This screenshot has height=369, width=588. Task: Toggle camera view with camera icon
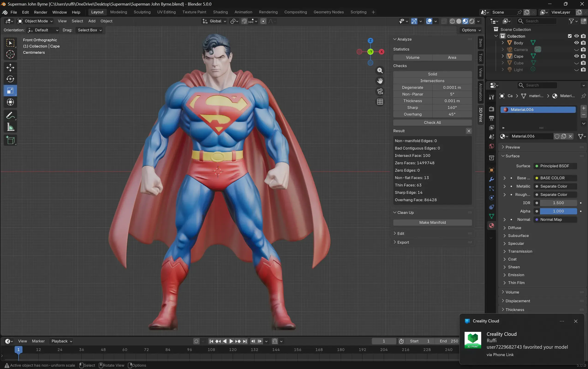point(380,91)
